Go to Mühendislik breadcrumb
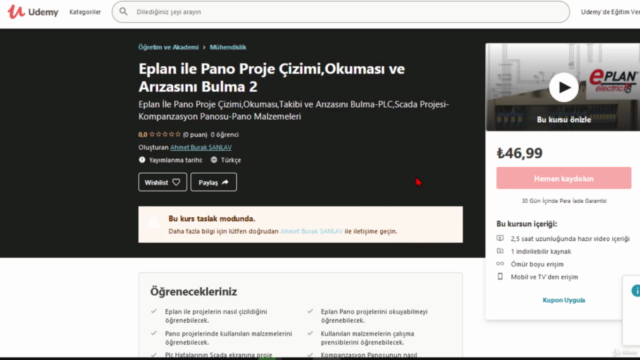The height and width of the screenshot is (360, 640). (x=228, y=47)
